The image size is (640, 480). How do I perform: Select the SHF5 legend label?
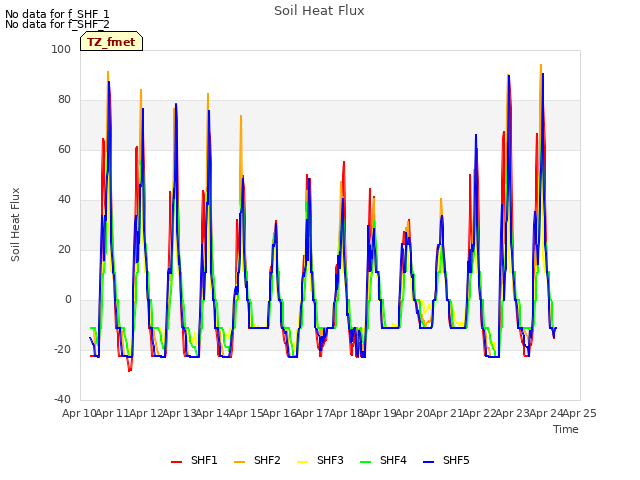point(456,460)
